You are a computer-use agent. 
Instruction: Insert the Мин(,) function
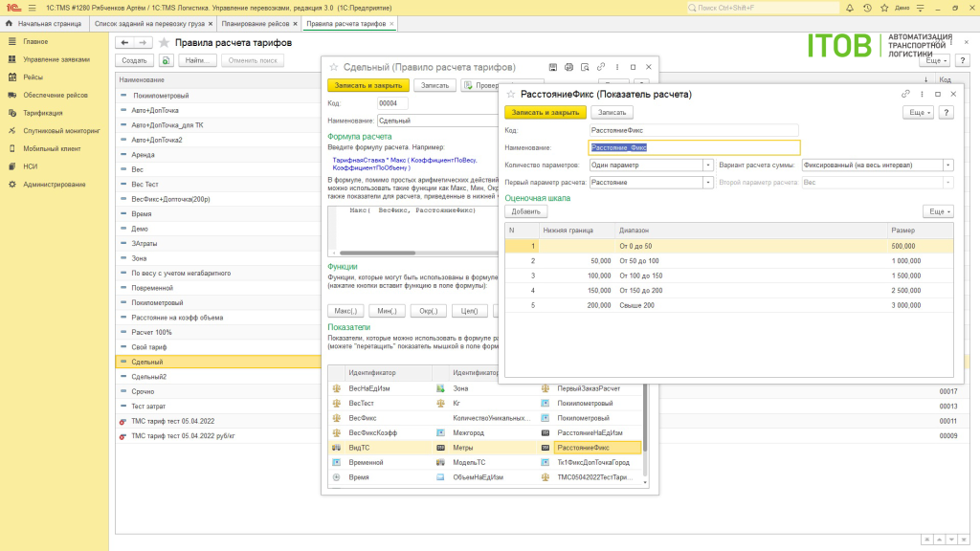click(387, 311)
